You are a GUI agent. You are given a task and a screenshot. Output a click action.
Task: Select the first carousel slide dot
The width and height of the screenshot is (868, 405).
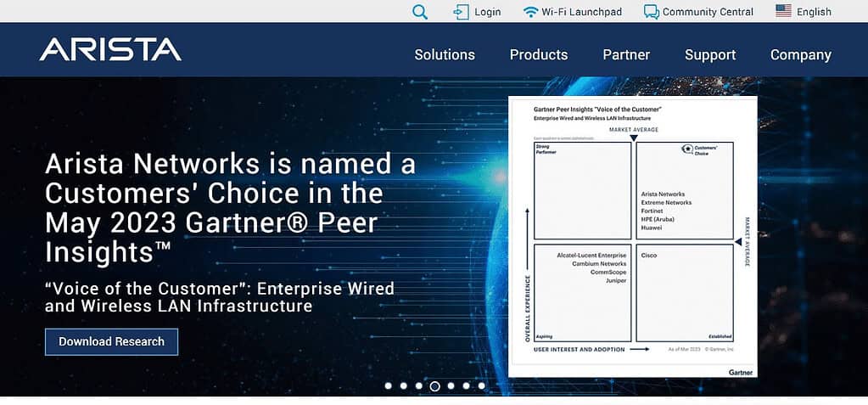pyautogui.click(x=388, y=385)
